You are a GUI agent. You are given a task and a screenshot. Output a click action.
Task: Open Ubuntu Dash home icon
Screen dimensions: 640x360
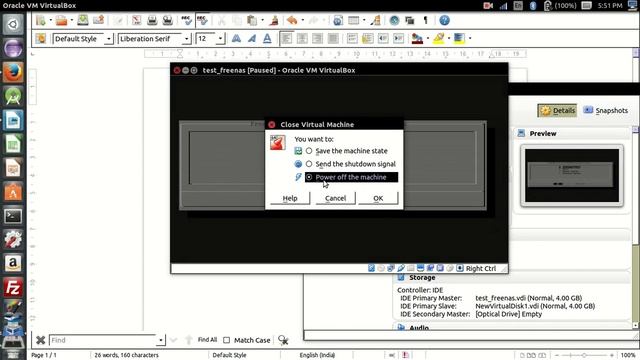(13, 24)
